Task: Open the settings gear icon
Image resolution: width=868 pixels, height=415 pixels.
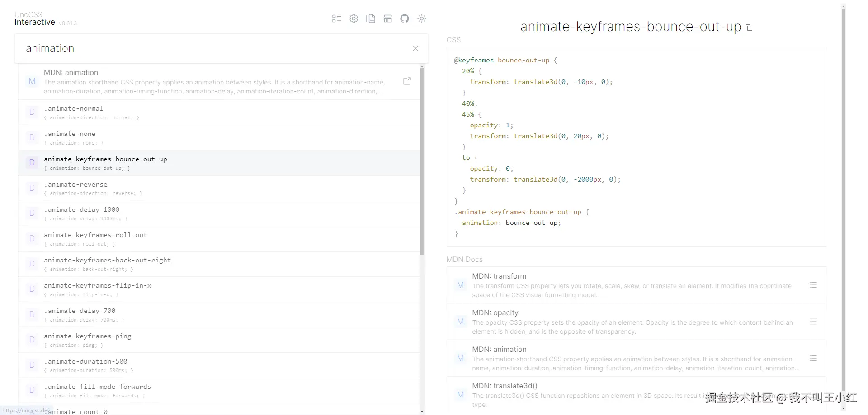Action: click(354, 19)
